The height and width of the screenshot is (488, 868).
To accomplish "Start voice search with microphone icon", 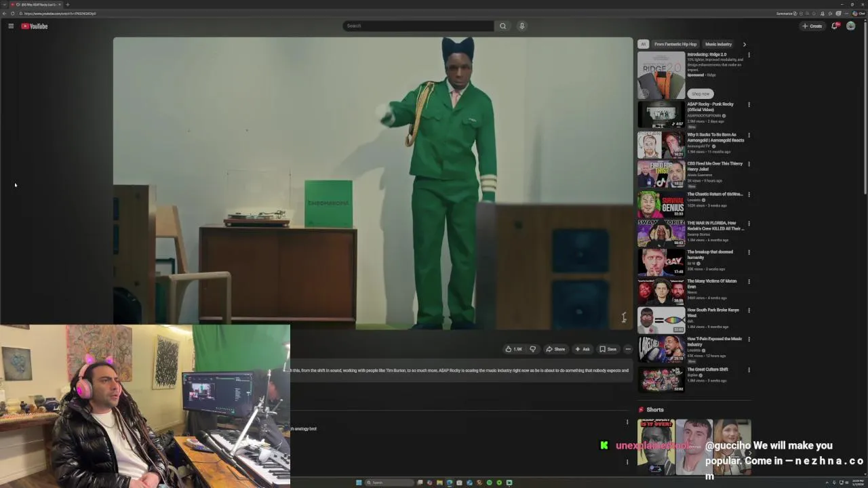I will pos(521,26).
